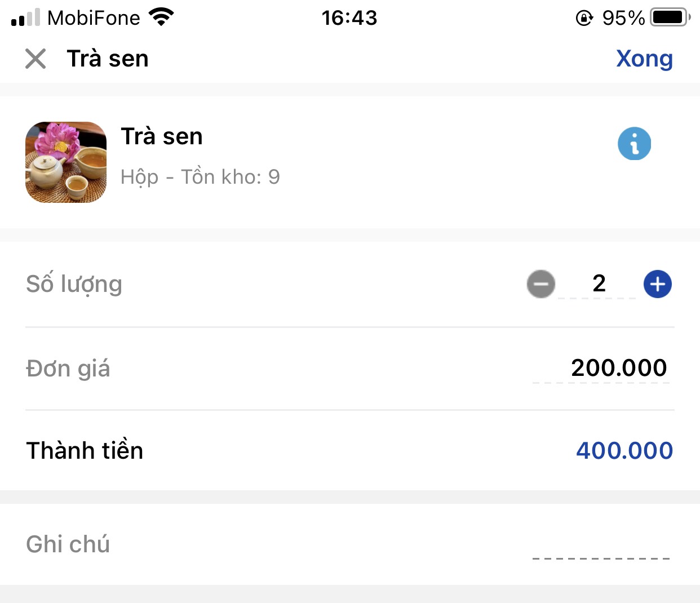
Task: Tap the Thành tiền total 400.000
Action: pyautogui.click(x=624, y=451)
